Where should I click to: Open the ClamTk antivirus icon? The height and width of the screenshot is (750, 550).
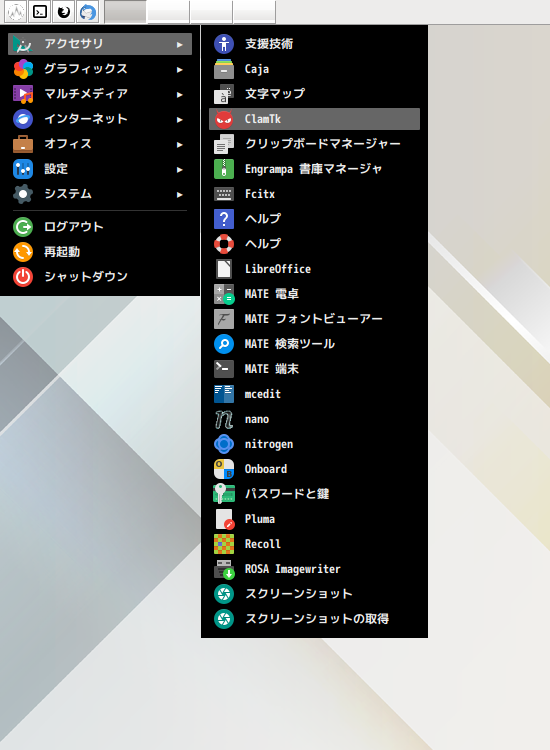tap(224, 119)
